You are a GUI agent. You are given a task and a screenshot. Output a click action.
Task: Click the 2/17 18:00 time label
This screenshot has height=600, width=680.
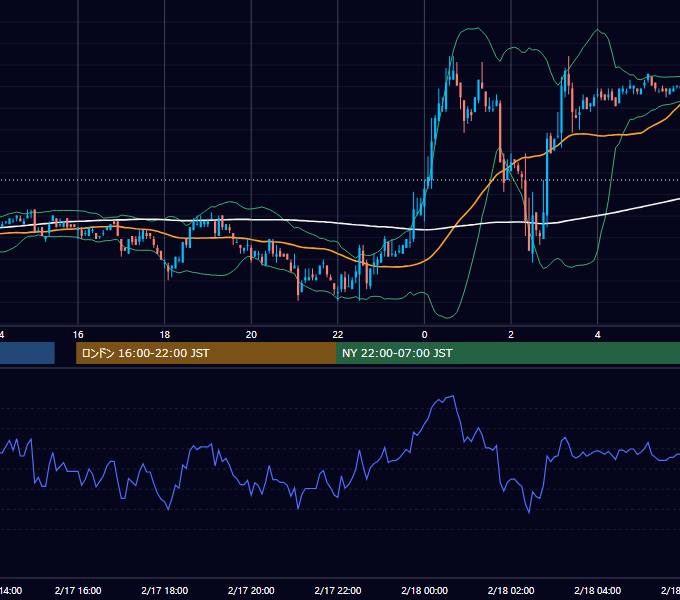pyautogui.click(x=165, y=590)
